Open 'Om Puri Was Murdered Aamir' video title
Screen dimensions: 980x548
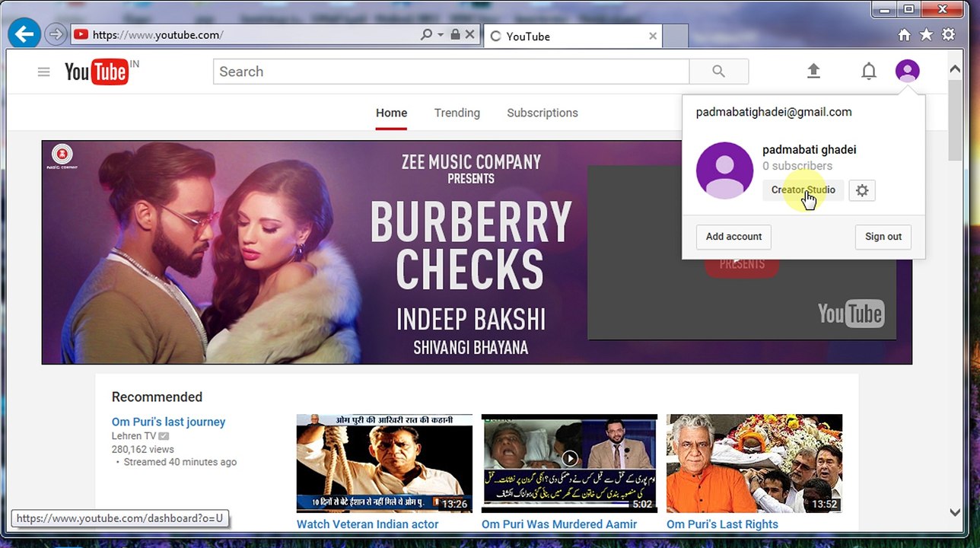click(559, 524)
